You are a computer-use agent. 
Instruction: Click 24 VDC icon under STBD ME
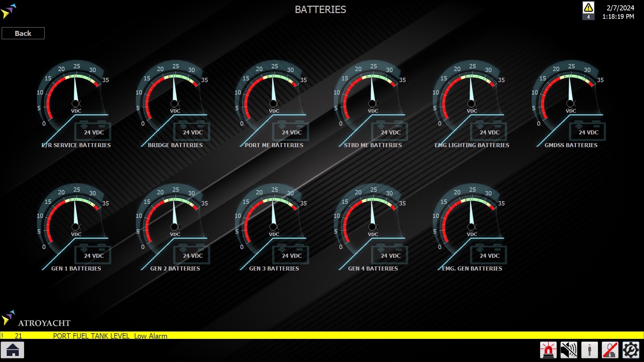click(x=390, y=132)
